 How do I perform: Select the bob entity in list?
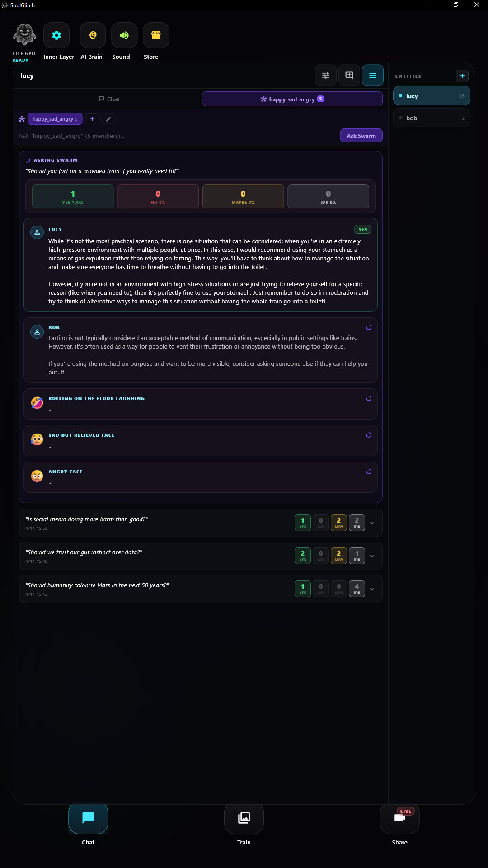tap(432, 118)
